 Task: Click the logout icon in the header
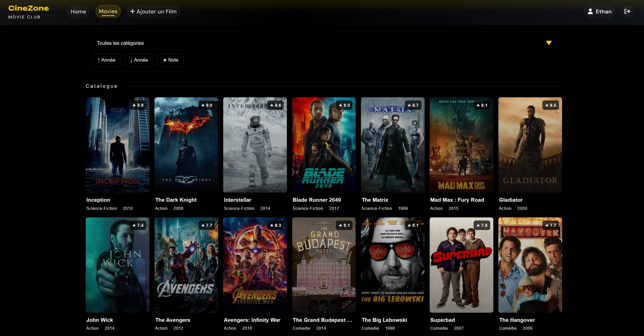click(627, 11)
